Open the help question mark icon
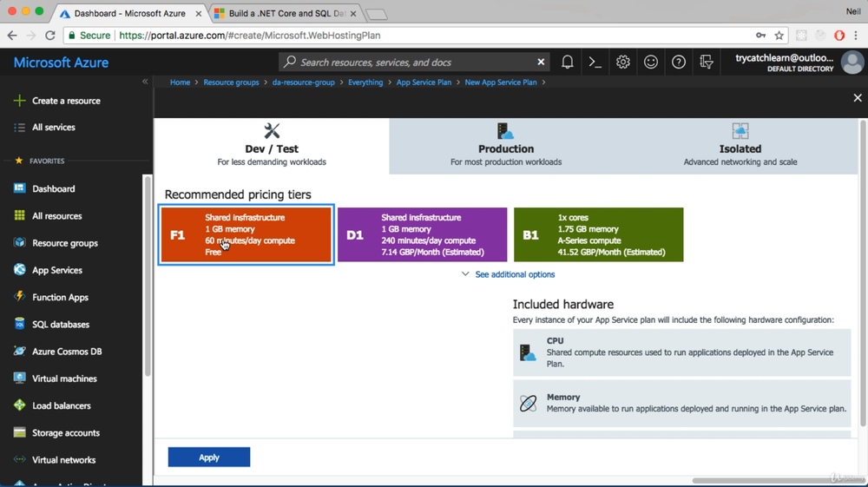 (x=679, y=62)
